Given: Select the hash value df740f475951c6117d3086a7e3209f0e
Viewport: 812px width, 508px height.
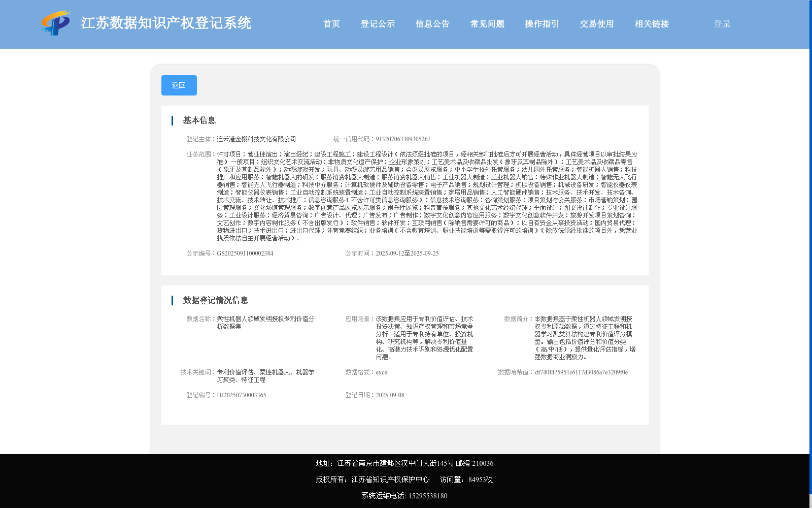Looking at the screenshot, I should 581,372.
